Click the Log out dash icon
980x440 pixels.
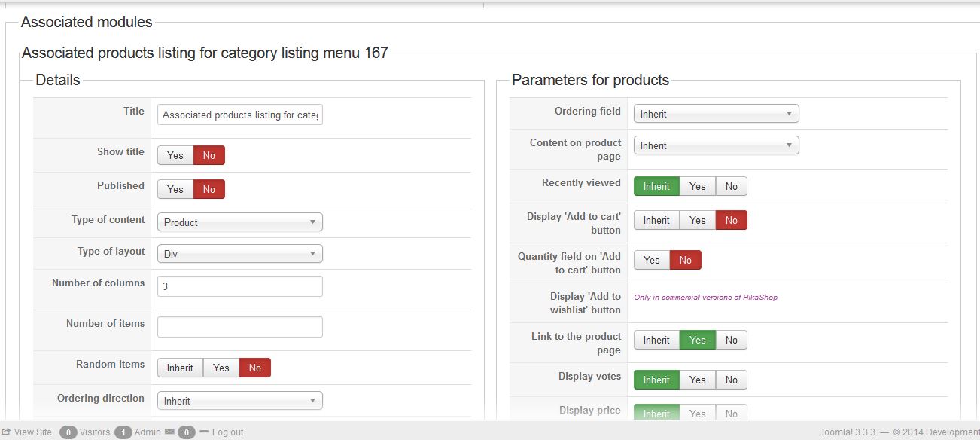click(x=203, y=432)
